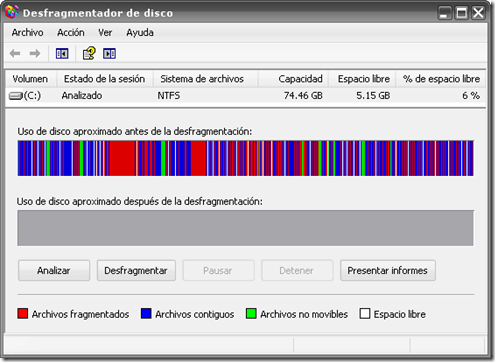Toggle the action pane icon
Viewport: 495px width, 362px height.
point(109,54)
